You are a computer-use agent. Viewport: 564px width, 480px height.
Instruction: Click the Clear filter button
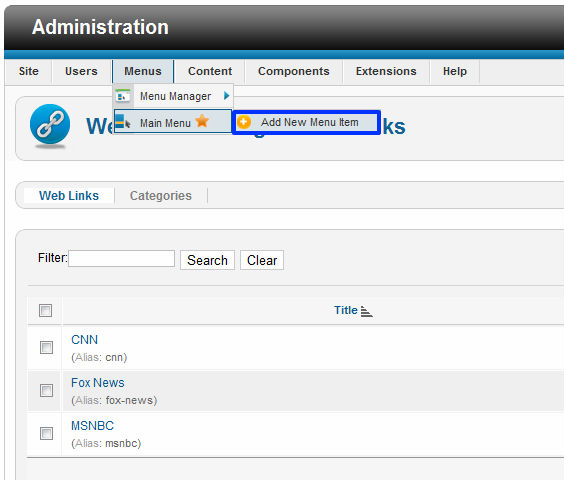pos(262,260)
